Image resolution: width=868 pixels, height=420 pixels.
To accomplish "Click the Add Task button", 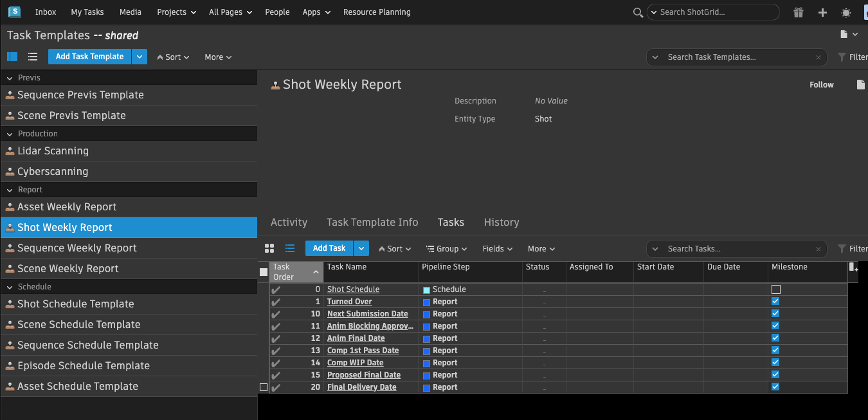I will tap(329, 248).
